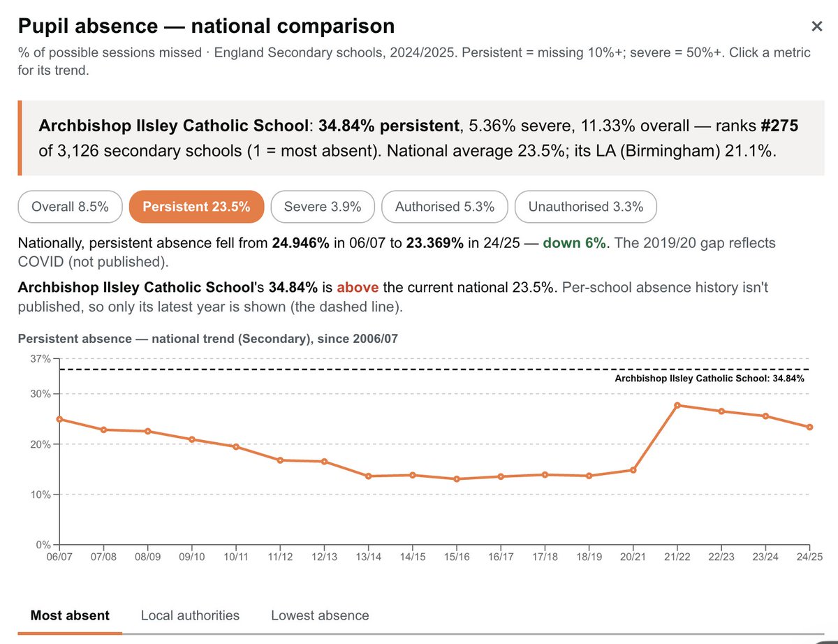Viewport: 838px width, 644px height.
Task: Click the 10/11 data point marker
Action: [x=236, y=446]
